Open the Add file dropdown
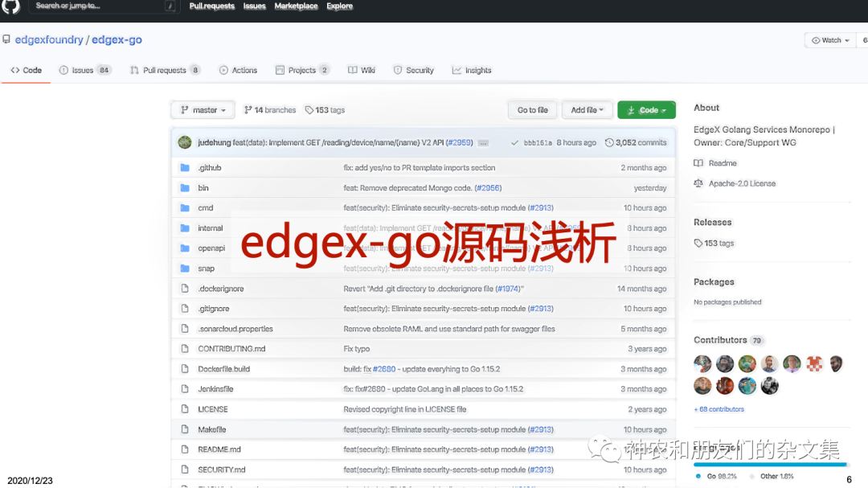The image size is (868, 488). [x=588, y=109]
